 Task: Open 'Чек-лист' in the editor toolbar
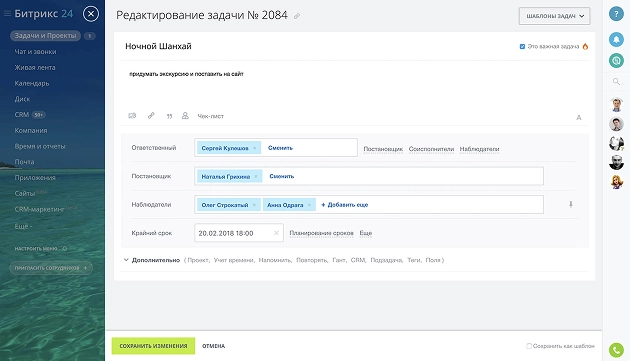(211, 116)
